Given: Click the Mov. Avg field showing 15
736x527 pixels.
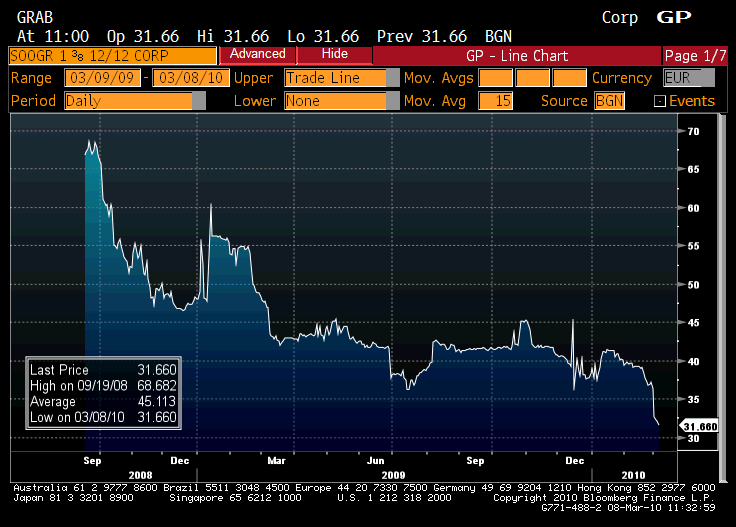Looking at the screenshot, I should coord(494,101).
